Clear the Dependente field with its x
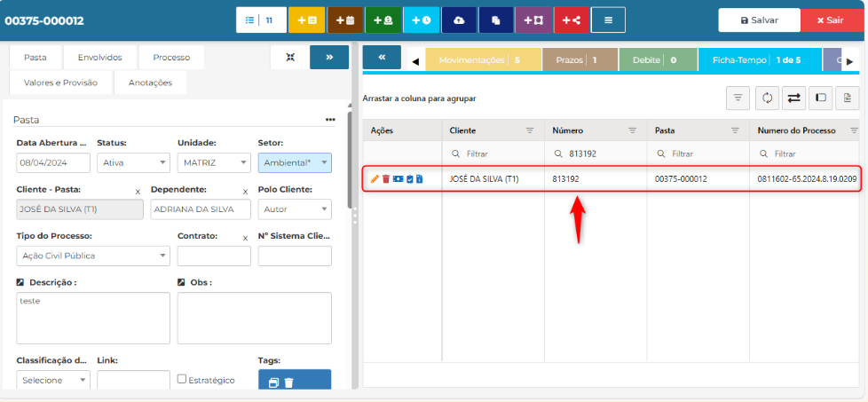Image resolution: width=868 pixels, height=402 pixels. [245, 192]
